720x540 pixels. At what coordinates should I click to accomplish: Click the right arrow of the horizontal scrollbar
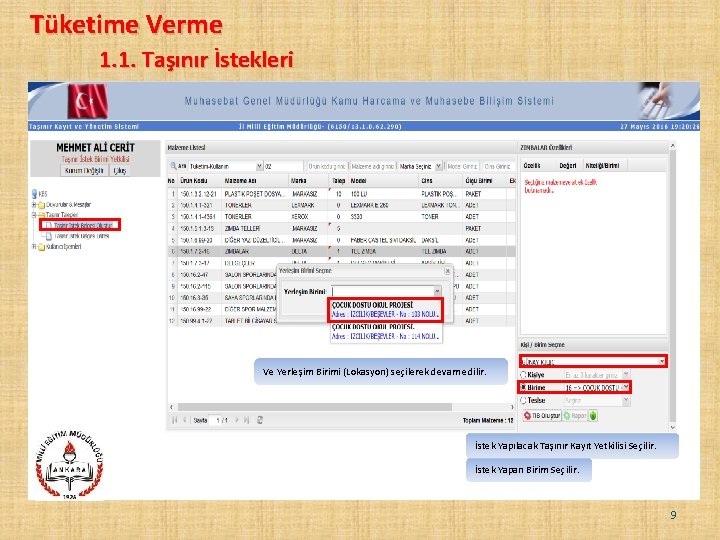point(512,407)
